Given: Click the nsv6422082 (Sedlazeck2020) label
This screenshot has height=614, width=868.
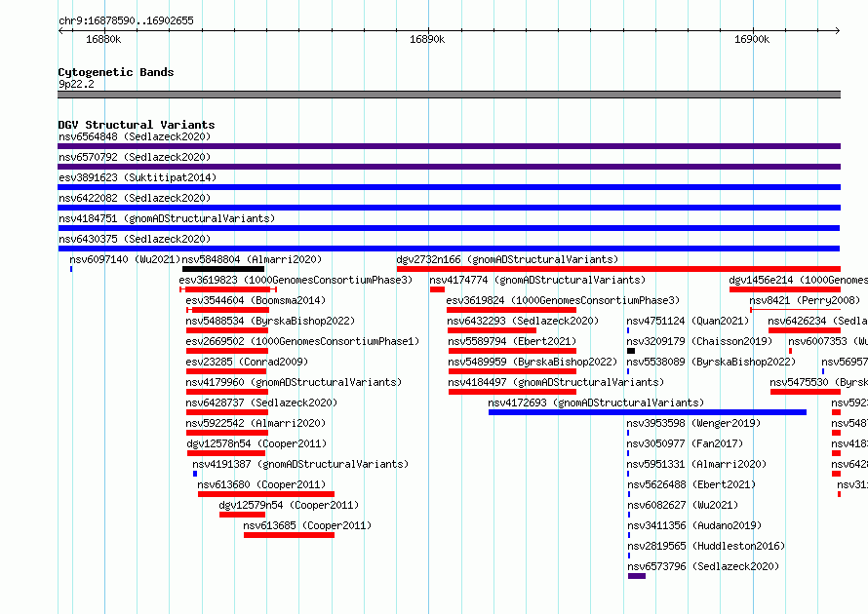Looking at the screenshot, I should 135,198.
